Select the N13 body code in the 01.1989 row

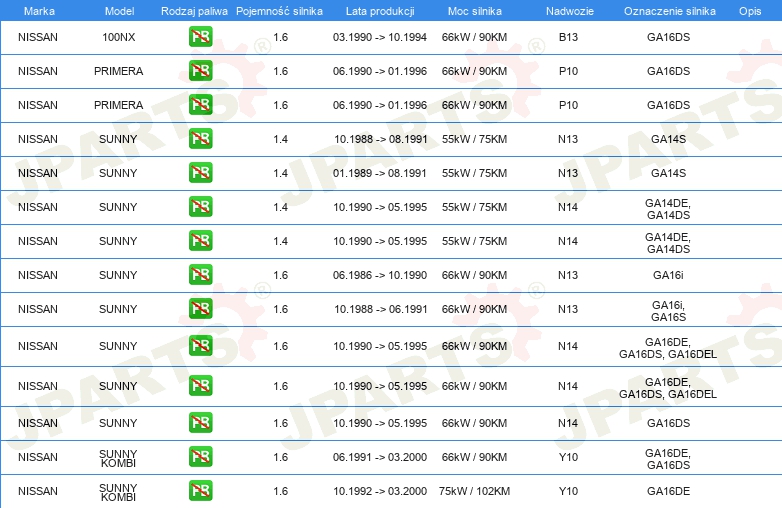pos(568,173)
